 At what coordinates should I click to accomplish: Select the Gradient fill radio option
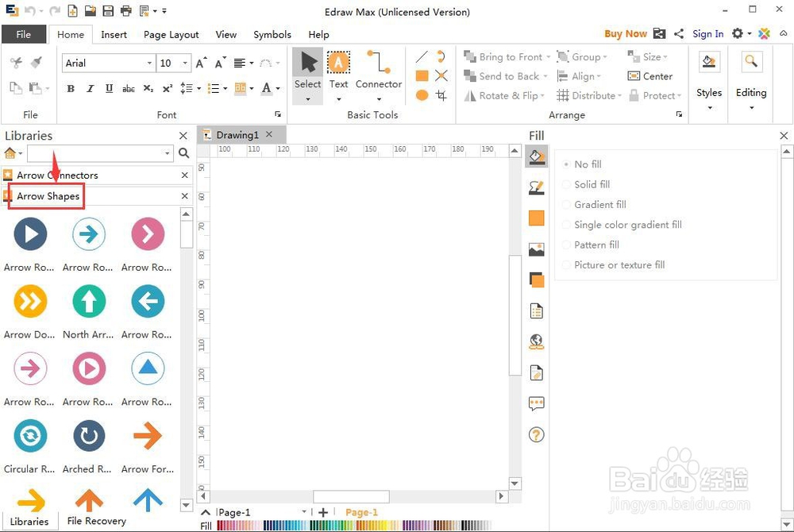coord(567,205)
